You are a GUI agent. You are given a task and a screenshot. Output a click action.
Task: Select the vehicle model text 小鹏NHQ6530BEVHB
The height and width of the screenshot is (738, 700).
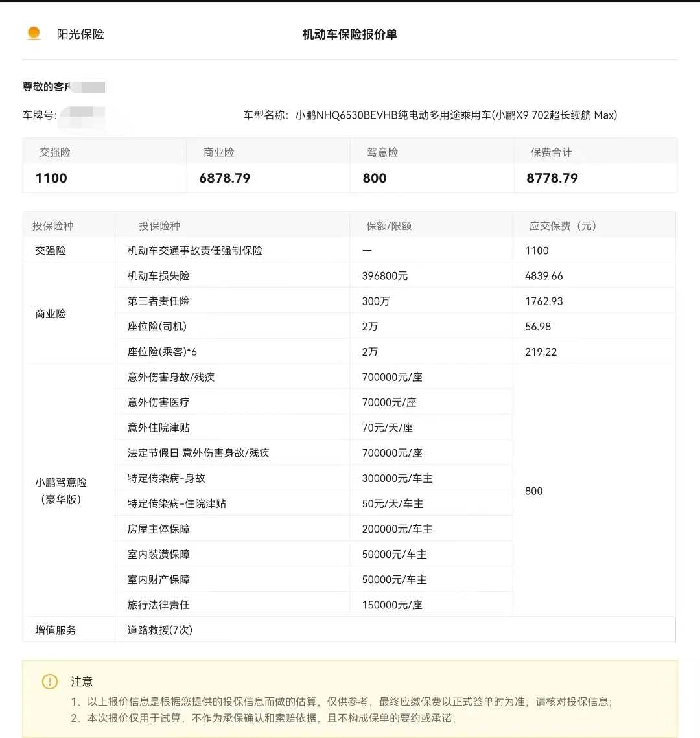[347, 115]
